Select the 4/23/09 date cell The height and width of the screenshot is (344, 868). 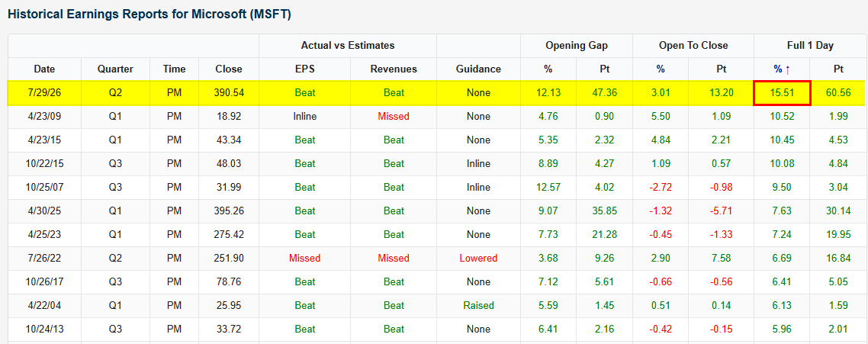tap(44, 117)
